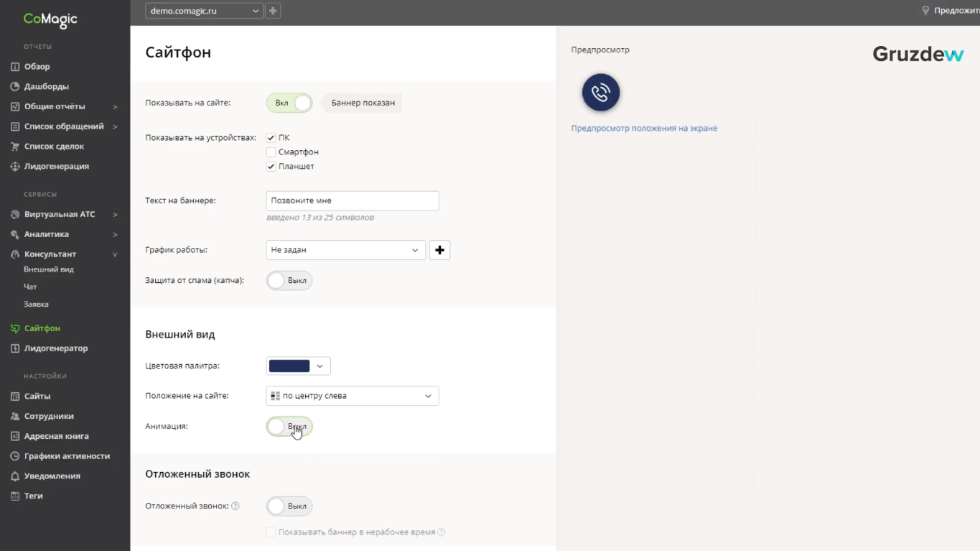Expand the Аналитика submenu arrow
This screenshot has height=551, width=980.
pyautogui.click(x=115, y=235)
